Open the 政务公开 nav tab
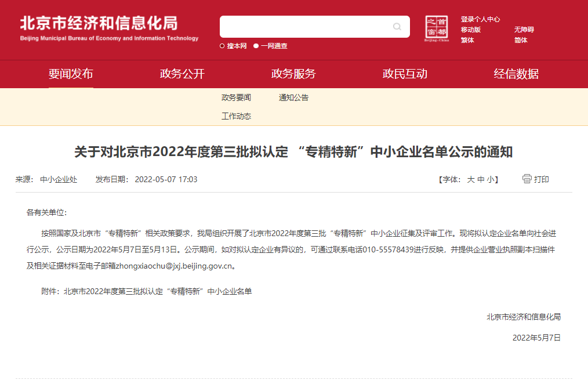The width and height of the screenshot is (588, 380). click(x=182, y=74)
